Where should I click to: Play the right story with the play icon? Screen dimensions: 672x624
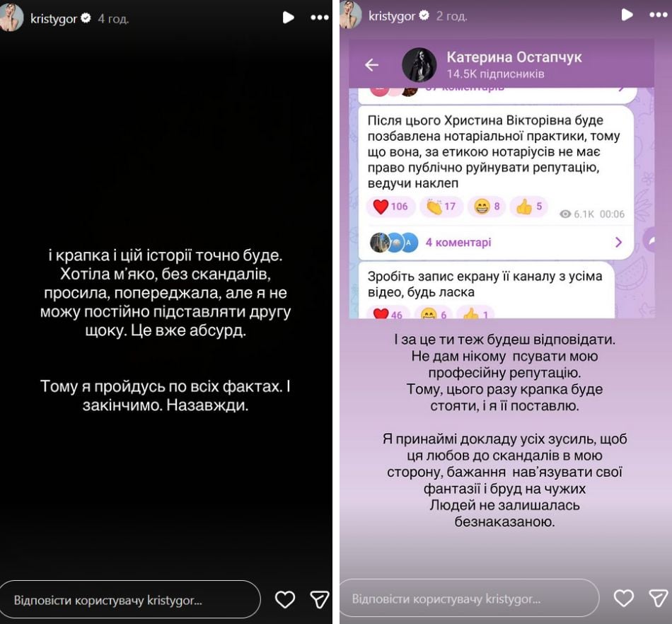click(x=627, y=15)
